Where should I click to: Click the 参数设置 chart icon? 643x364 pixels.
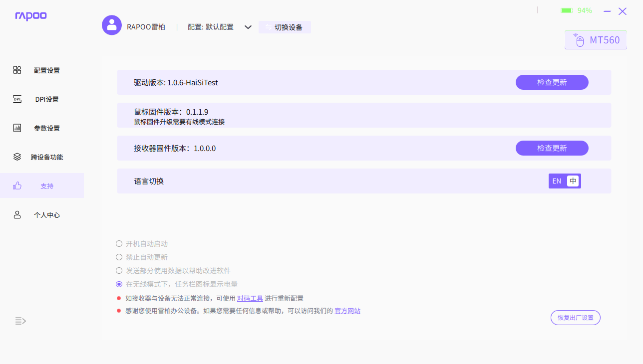point(17,128)
